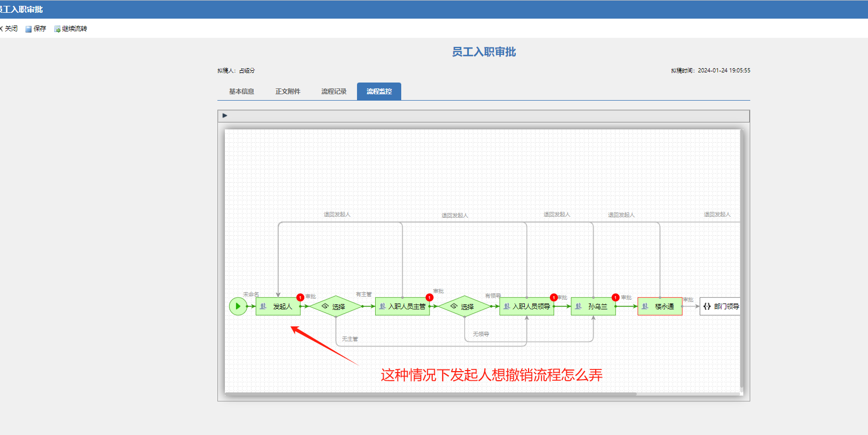Select the 入职人员领导 workflow node
This screenshot has width=868, height=435.
pos(526,306)
